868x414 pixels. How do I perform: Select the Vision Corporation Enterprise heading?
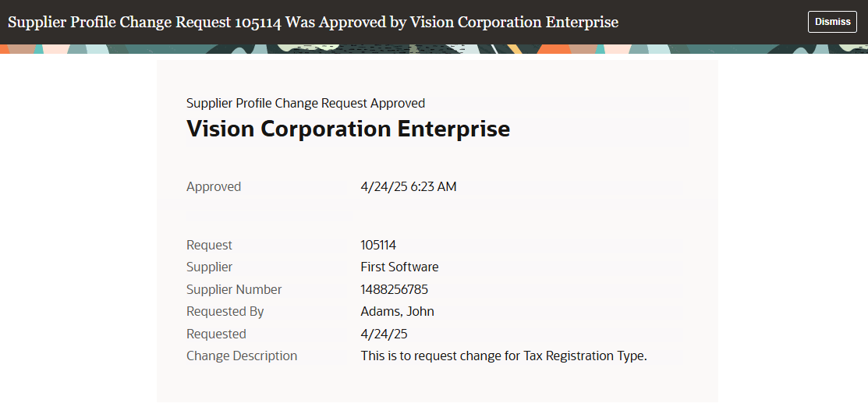coord(348,129)
